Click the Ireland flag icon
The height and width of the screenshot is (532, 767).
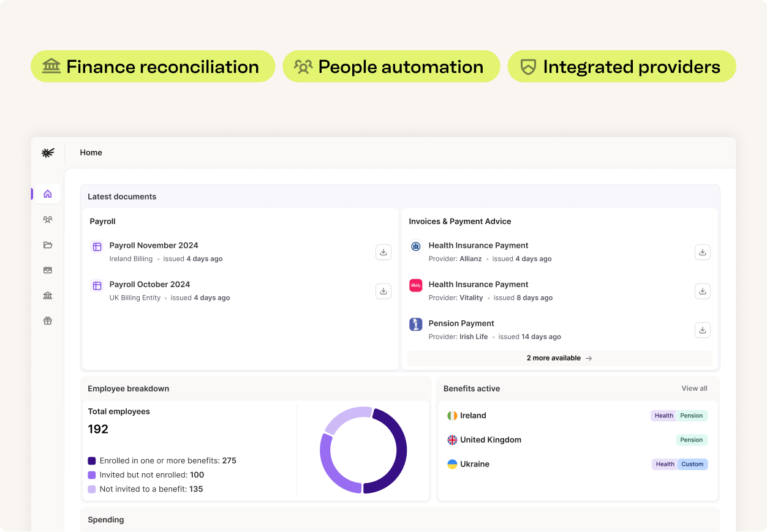tap(452, 416)
